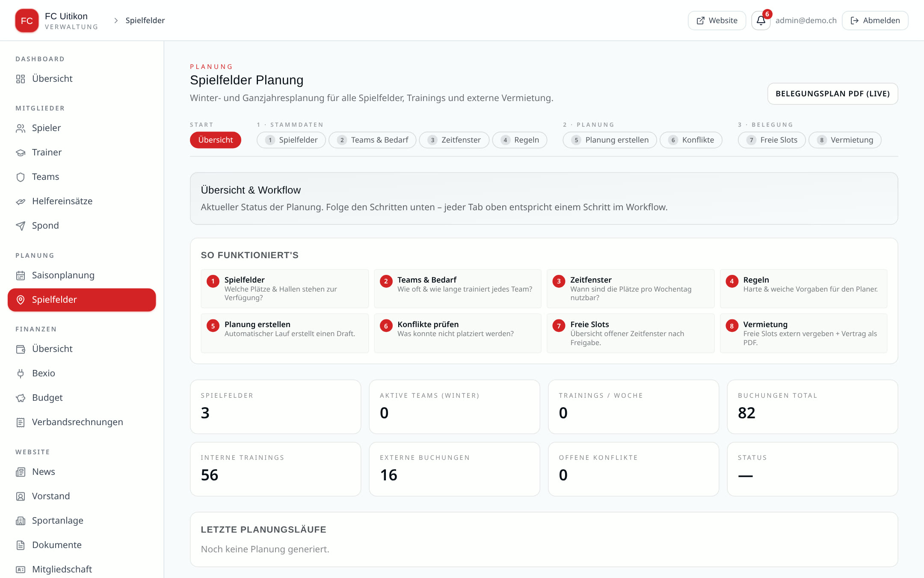Click the Verbandsrechnungen receipt icon
Image resolution: width=924 pixels, height=578 pixels.
coord(21,422)
